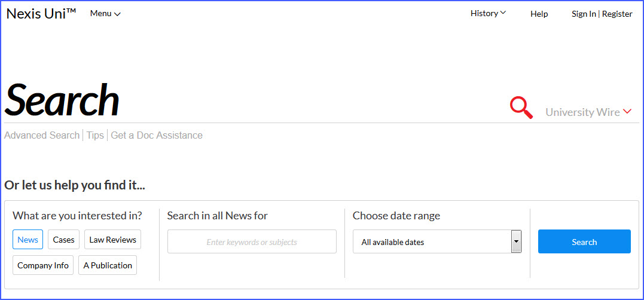Viewport: 644px width, 300px height.
Task: Click the blue Search button
Action: [584, 241]
